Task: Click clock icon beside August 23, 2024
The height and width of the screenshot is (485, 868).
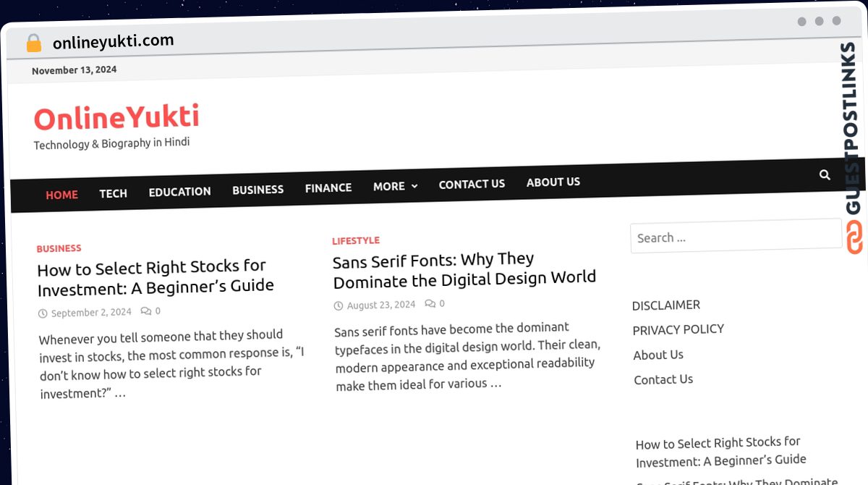Action: tap(339, 306)
